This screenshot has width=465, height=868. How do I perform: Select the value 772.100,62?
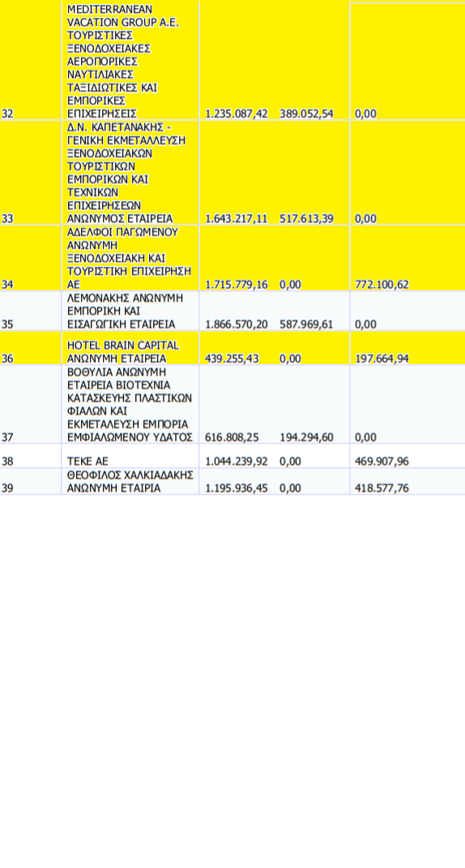(382, 284)
